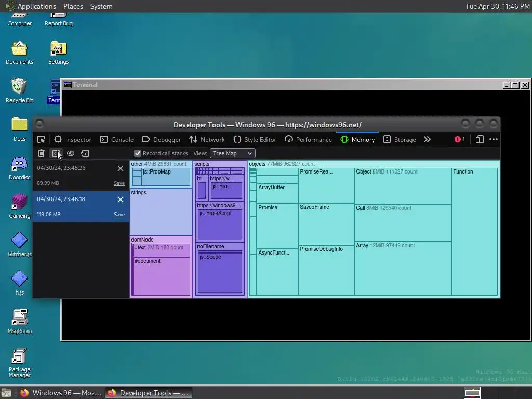Click the element picker icon in DevTools
Viewport: 532px width, 399px height.
coord(41,139)
